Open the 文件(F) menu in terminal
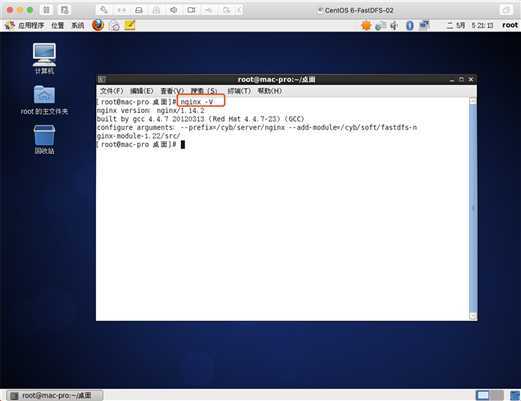521x401 pixels. pyautogui.click(x=112, y=91)
